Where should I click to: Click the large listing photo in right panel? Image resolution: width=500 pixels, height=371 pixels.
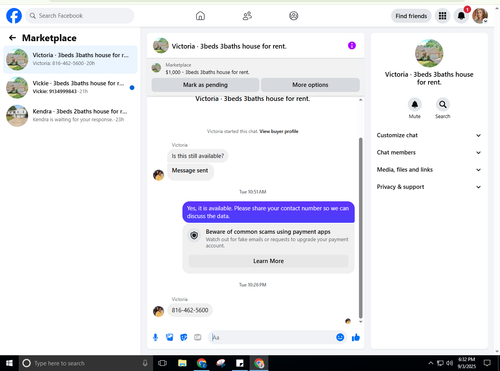pos(429,53)
